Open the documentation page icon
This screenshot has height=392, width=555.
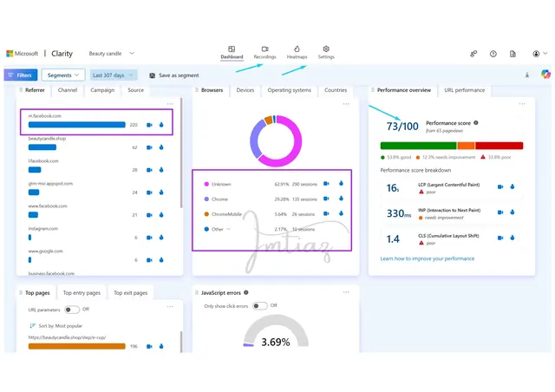(x=513, y=54)
